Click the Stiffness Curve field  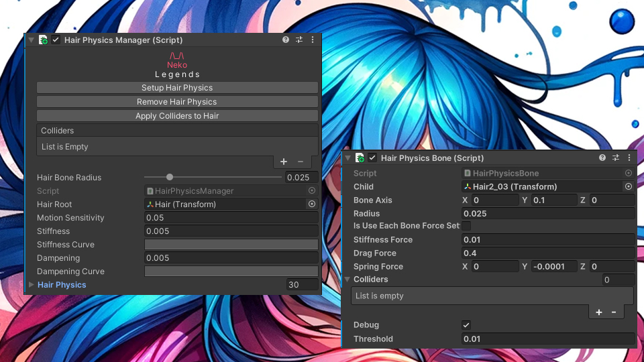(231, 245)
